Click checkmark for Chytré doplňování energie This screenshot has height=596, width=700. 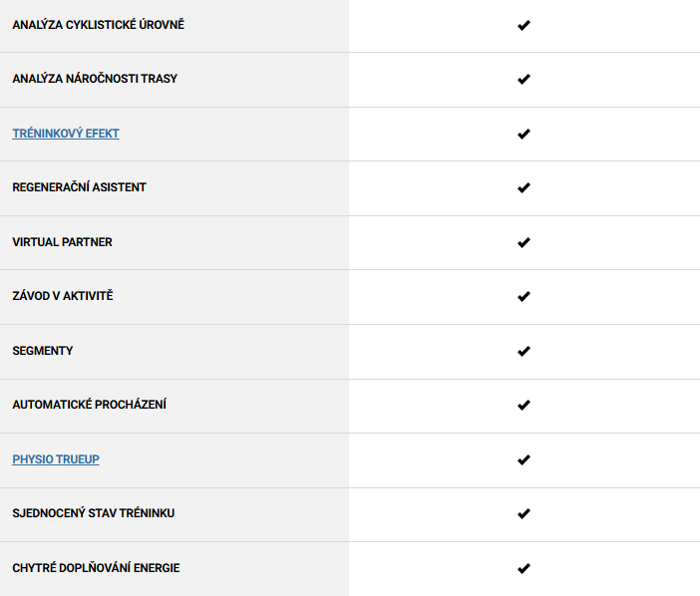(x=524, y=569)
